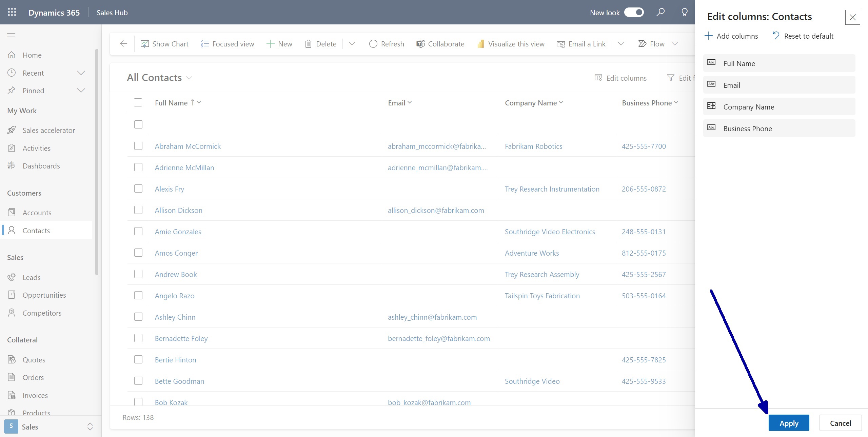
Task: Click the Flow button
Action: coord(651,44)
